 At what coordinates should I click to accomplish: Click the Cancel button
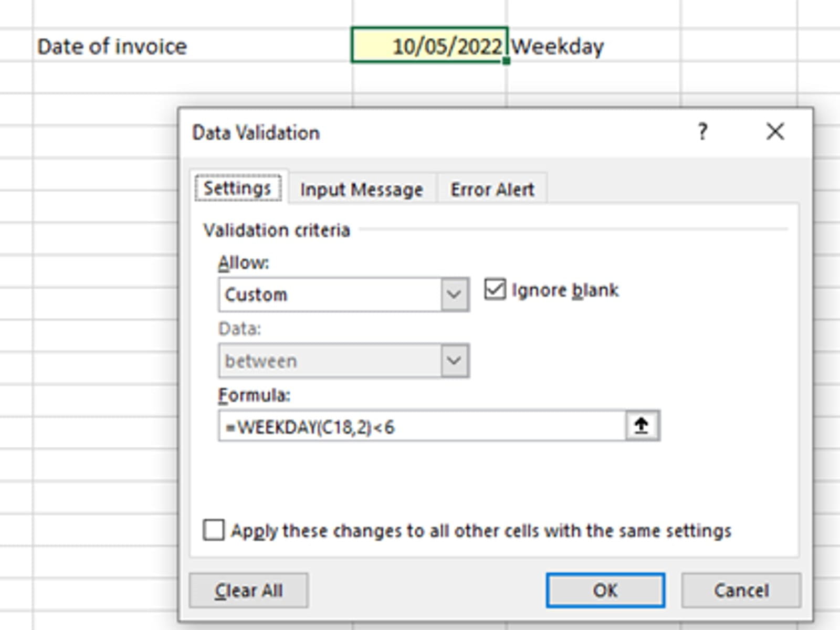point(741,591)
